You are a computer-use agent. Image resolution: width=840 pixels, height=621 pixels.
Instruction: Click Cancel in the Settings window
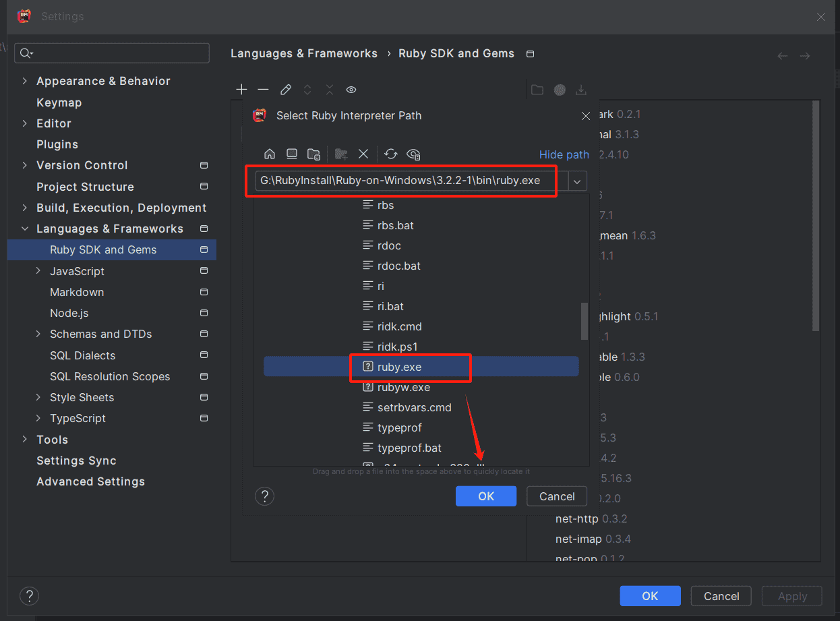[x=721, y=596]
